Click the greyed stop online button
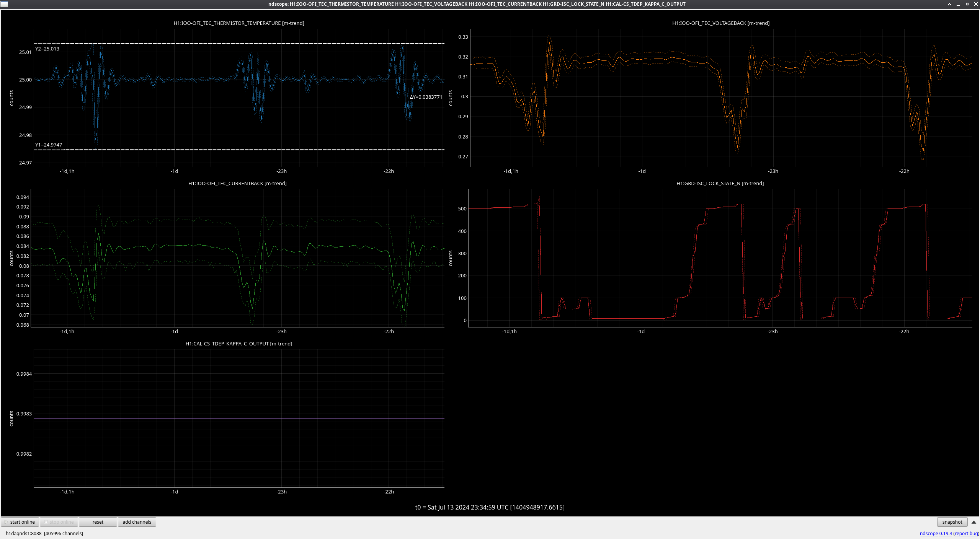The width and height of the screenshot is (980, 539). 59,522
